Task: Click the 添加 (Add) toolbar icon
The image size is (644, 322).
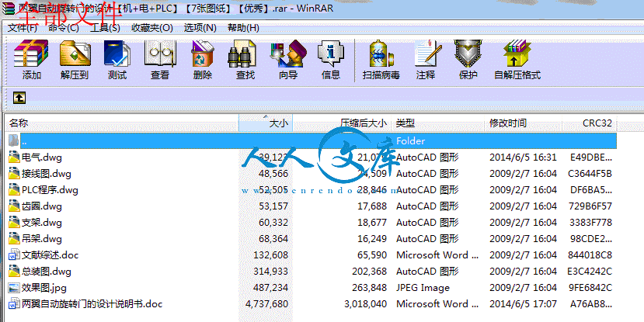Action: (x=31, y=54)
